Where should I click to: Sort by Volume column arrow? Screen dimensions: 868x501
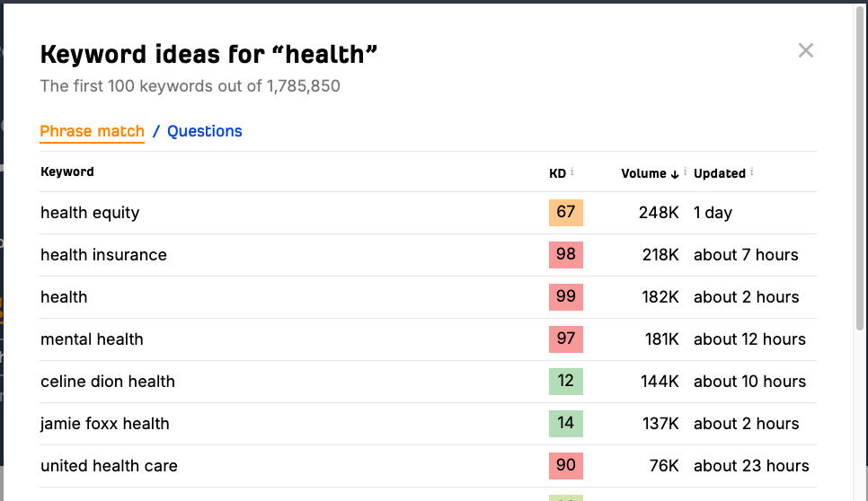(x=675, y=173)
